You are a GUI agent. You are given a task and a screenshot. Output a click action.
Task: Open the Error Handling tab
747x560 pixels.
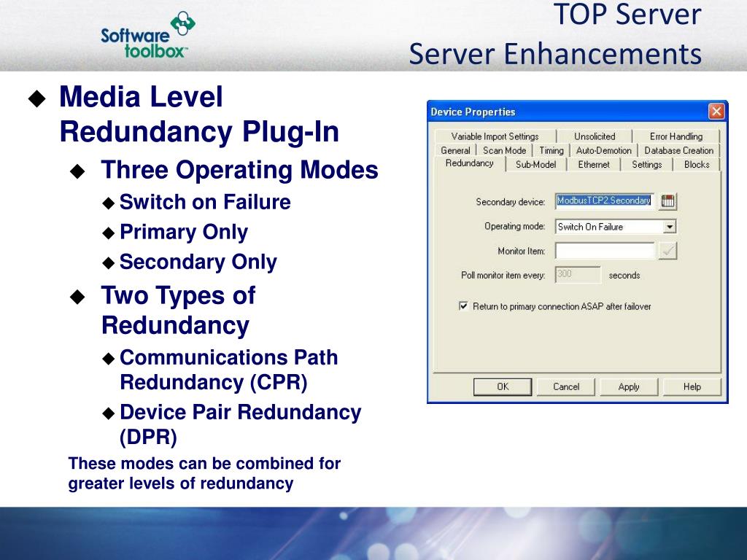click(x=676, y=136)
